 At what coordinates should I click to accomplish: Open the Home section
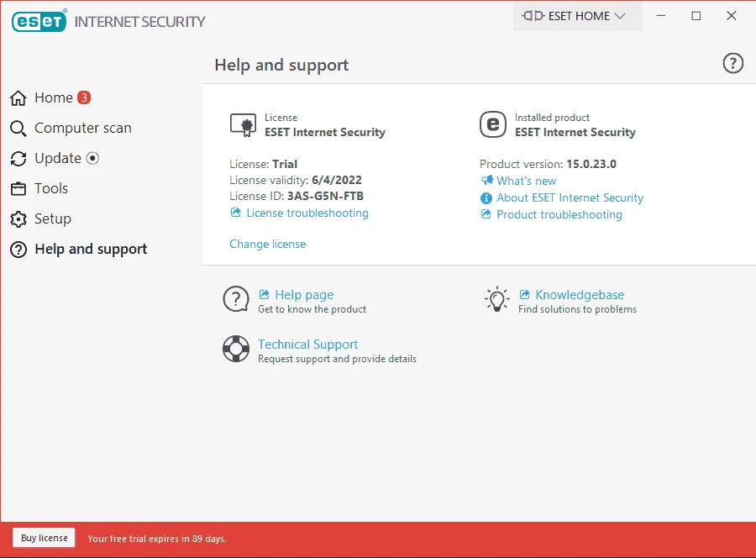pos(54,98)
